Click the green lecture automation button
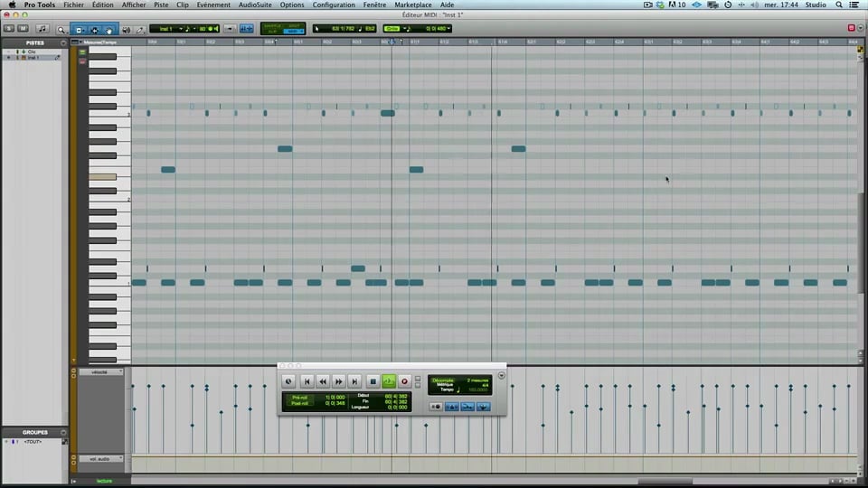This screenshot has width=868, height=488. [x=104, y=481]
